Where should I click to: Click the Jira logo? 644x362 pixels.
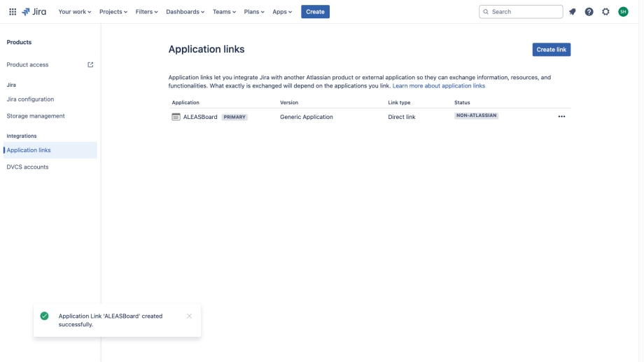coord(34,12)
